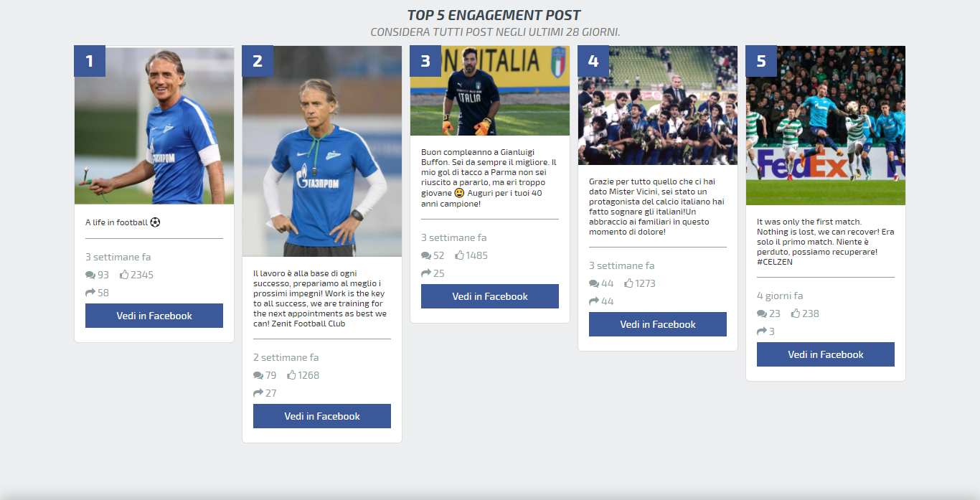Open Mister Vicini post in Facebook

click(658, 324)
